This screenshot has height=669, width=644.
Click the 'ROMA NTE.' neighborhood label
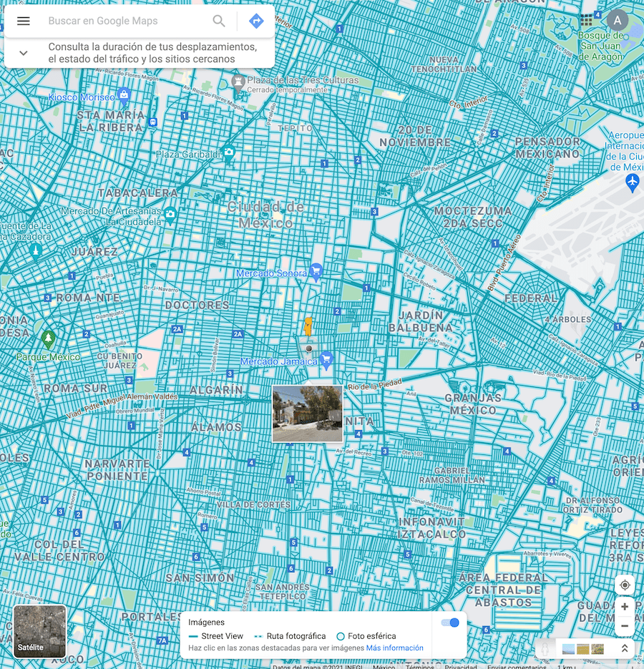pos(89,298)
